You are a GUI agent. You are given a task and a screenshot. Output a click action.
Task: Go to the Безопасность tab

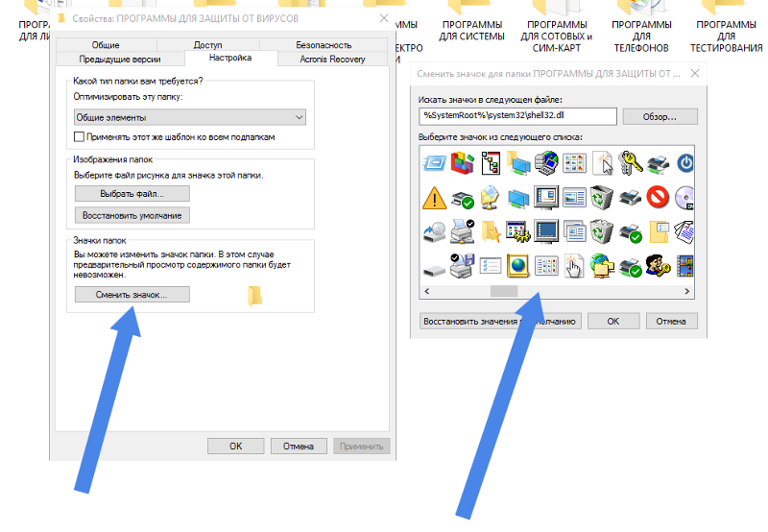(x=324, y=45)
